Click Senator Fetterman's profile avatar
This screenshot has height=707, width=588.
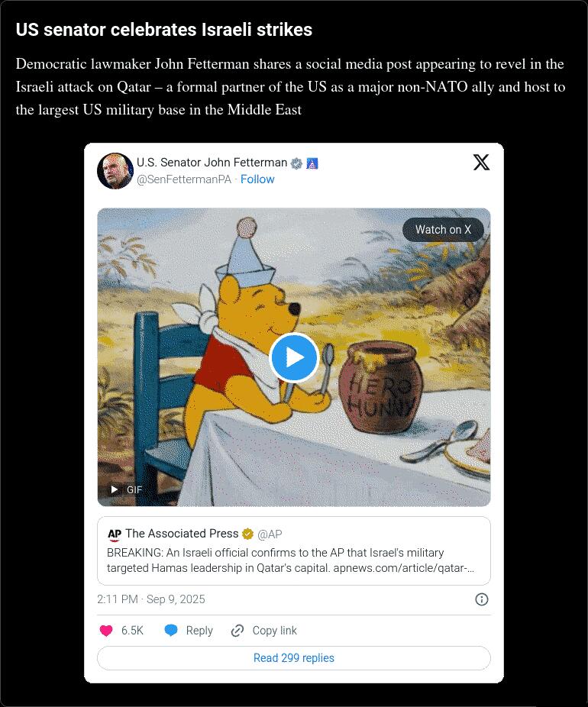[x=115, y=171]
